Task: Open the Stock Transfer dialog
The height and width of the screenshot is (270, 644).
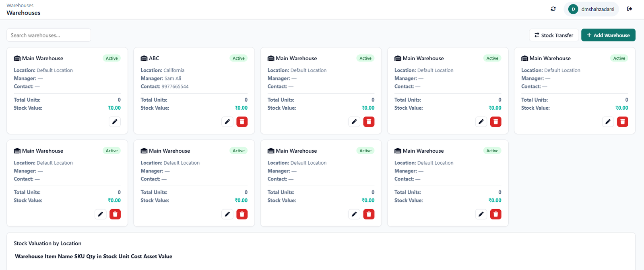Action: [554, 35]
